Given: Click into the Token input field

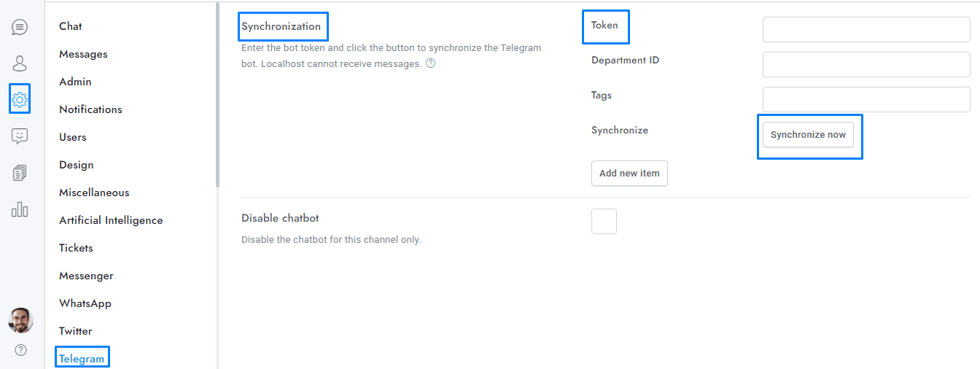Looking at the screenshot, I should [x=866, y=30].
